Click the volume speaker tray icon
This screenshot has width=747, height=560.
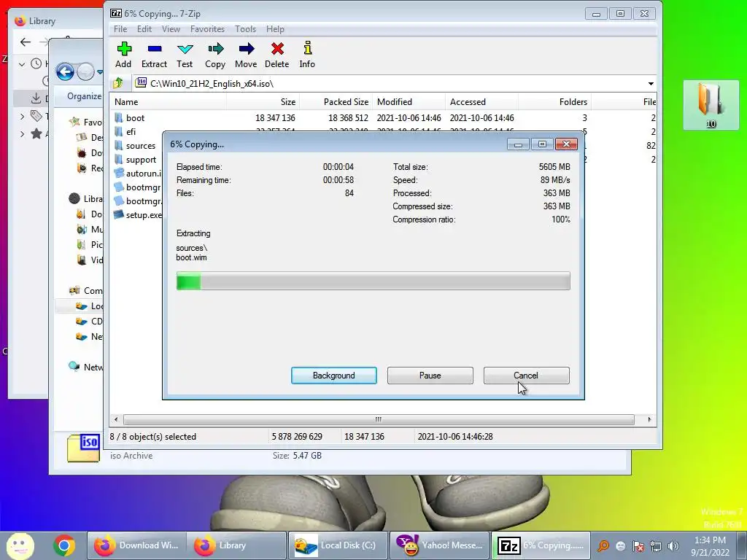click(x=673, y=546)
